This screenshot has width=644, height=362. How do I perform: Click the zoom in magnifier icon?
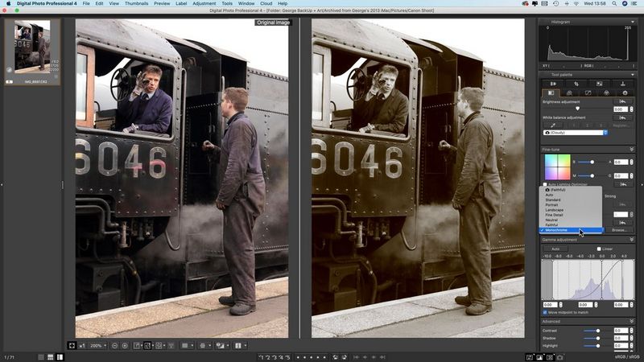125,345
